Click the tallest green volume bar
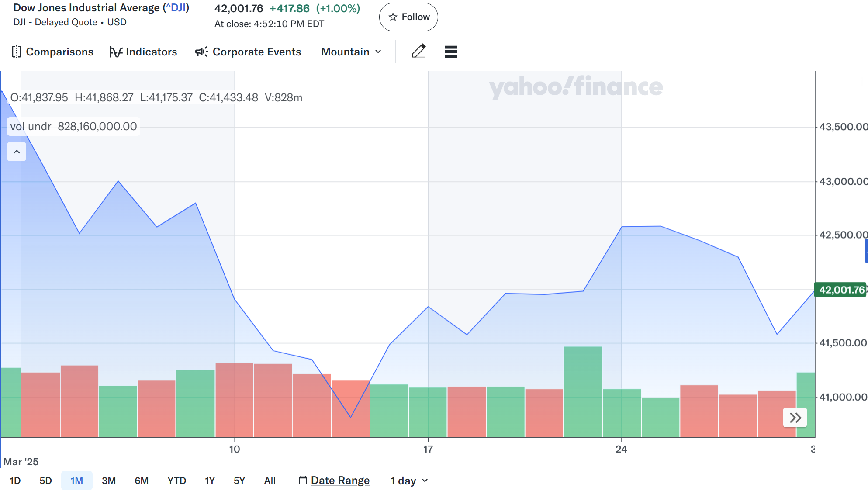Image resolution: width=868 pixels, height=491 pixels. pos(583,392)
